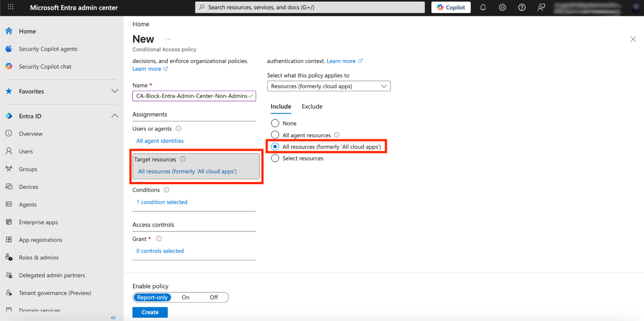Image resolution: width=644 pixels, height=321 pixels.
Task: Open Learn more link beside authentication context
Action: tap(345, 61)
